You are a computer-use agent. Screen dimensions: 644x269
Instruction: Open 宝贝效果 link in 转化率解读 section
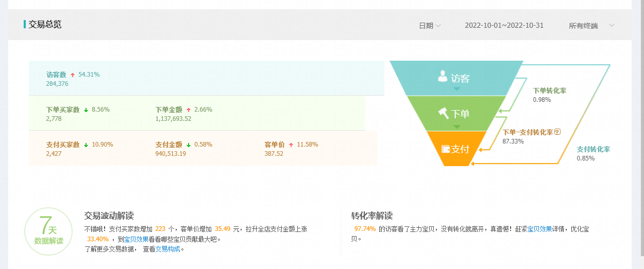539,229
